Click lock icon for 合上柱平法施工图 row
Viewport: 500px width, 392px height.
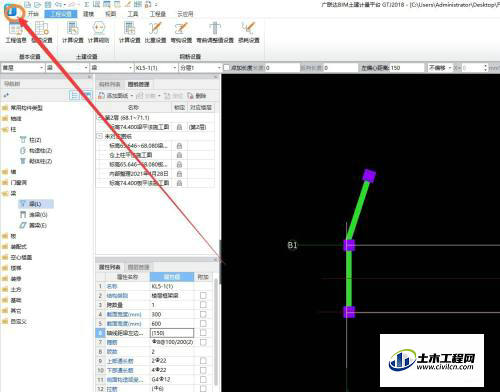click(179, 155)
